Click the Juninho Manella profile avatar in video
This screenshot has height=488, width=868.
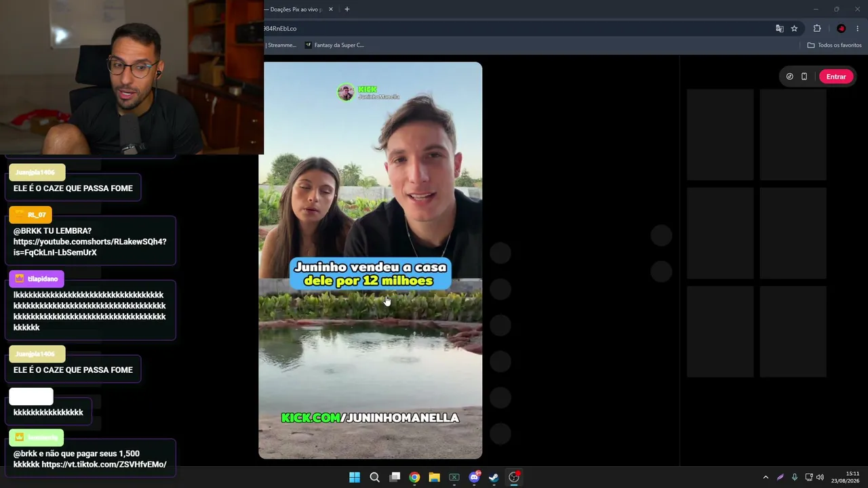pos(346,92)
